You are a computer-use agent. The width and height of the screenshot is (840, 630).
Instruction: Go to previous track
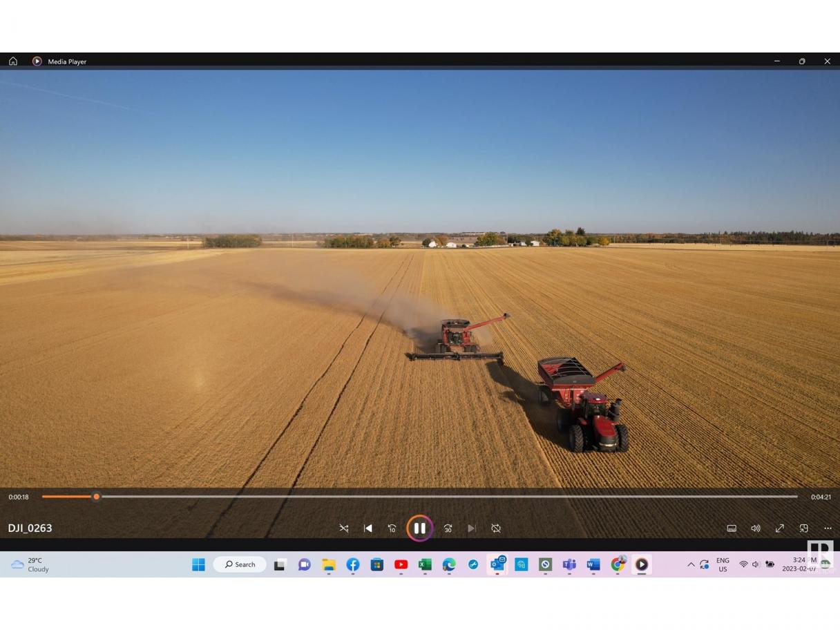tap(368, 528)
